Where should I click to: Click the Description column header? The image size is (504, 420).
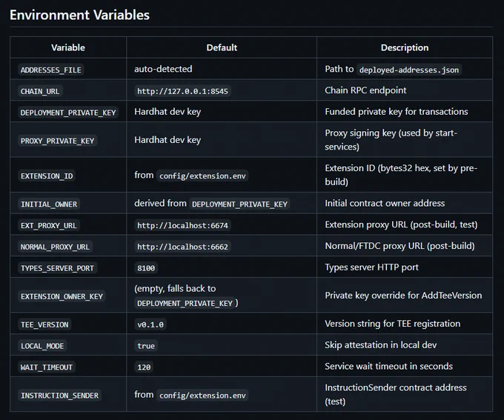click(x=405, y=47)
